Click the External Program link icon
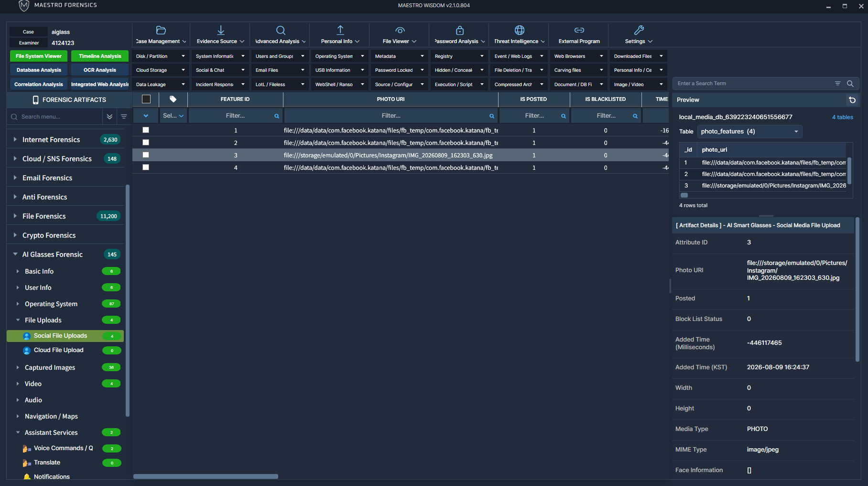The width and height of the screenshot is (868, 486). pyautogui.click(x=579, y=30)
